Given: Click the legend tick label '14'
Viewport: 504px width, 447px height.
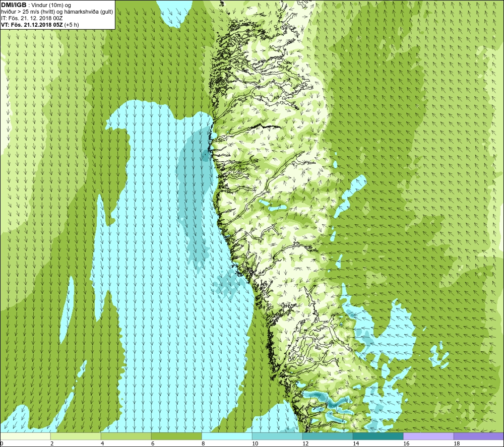Looking at the screenshot, I should coord(356,444).
